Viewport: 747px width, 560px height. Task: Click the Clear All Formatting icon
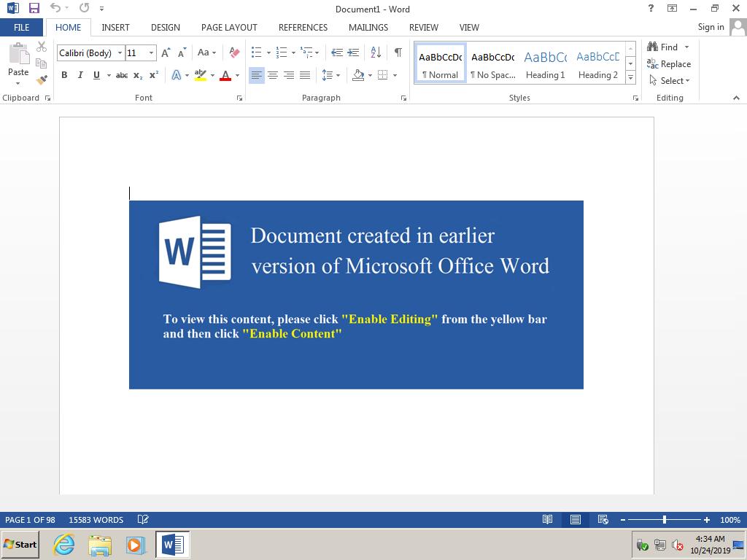234,52
